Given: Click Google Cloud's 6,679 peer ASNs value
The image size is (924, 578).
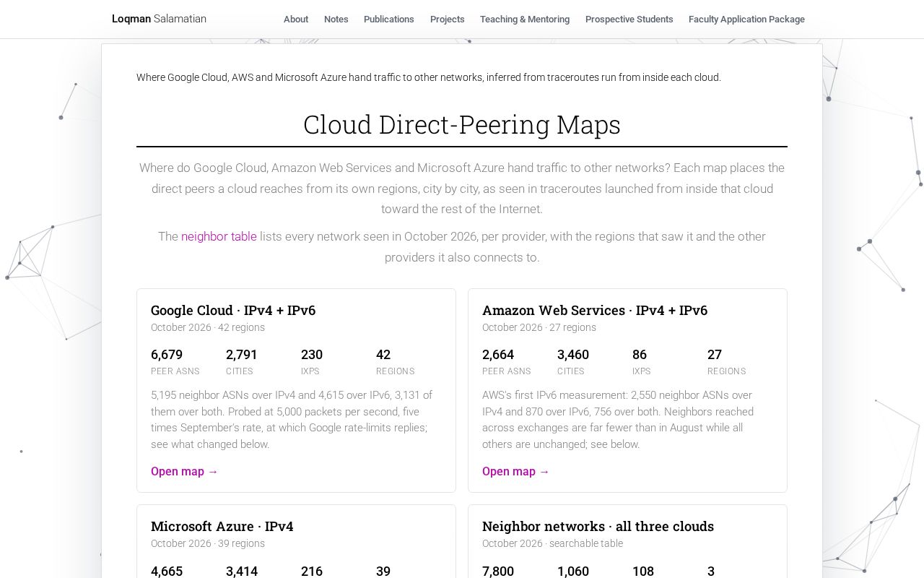Looking at the screenshot, I should pyautogui.click(x=167, y=355).
